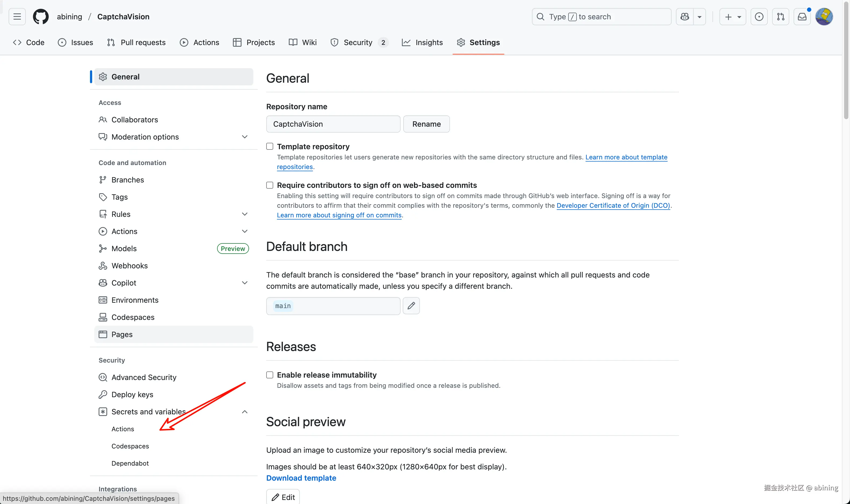Open the notifications inbox icon

pyautogui.click(x=802, y=17)
